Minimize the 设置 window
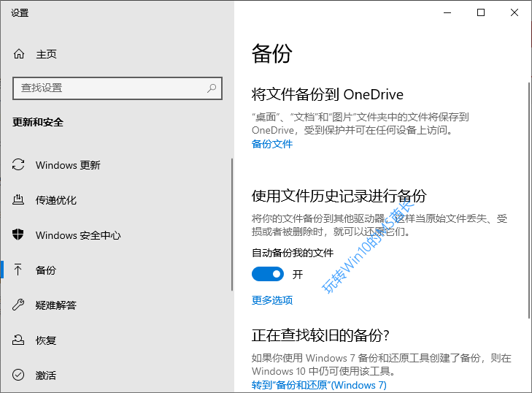 447,13
